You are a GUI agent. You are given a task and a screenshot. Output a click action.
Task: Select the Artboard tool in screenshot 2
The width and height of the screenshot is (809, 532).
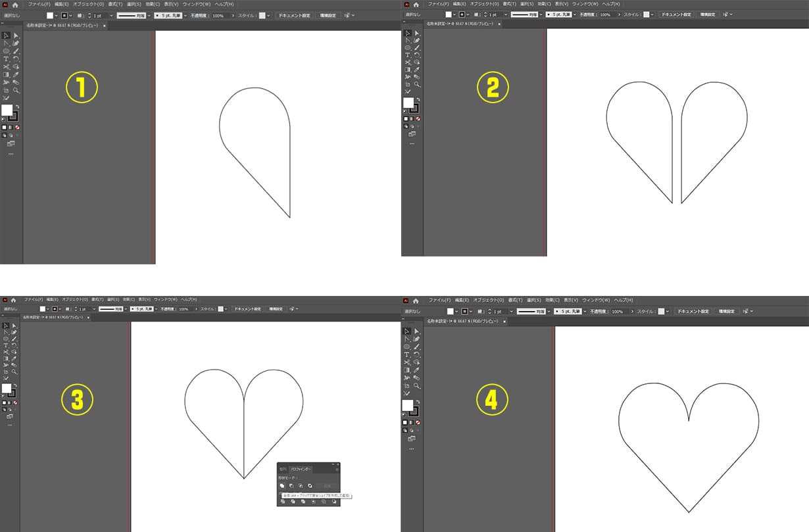point(408,84)
